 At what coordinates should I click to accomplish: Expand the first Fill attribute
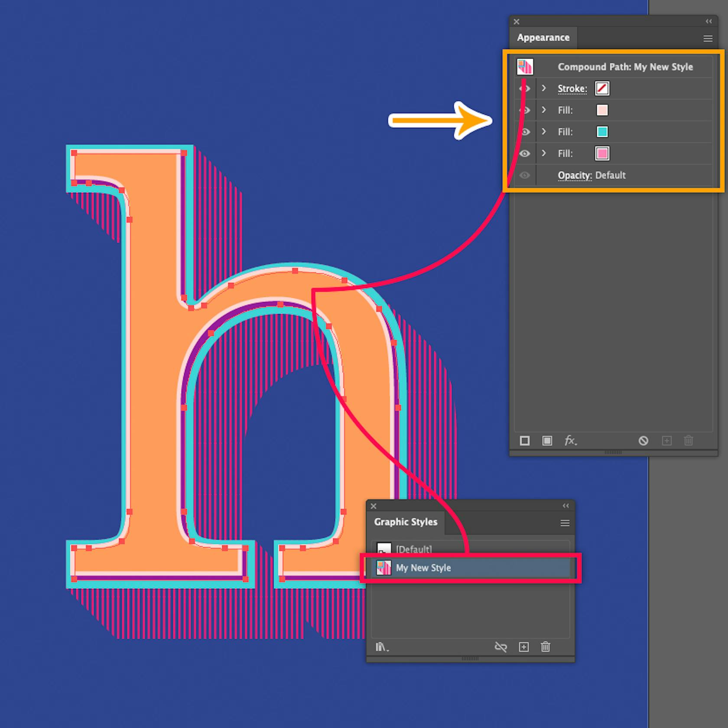pos(544,110)
